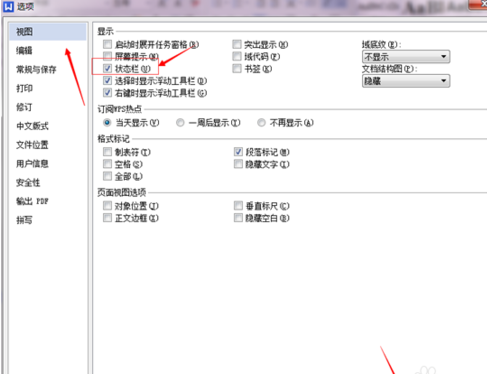The image size is (487, 374).
Task: Select the 视图 category in sidebar
Action: click(48, 32)
